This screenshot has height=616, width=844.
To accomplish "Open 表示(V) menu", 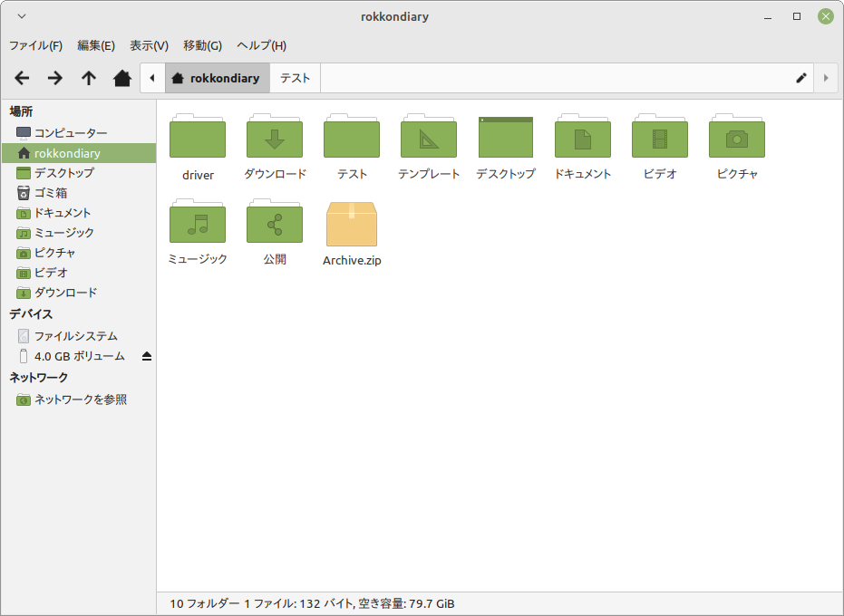I will (149, 45).
